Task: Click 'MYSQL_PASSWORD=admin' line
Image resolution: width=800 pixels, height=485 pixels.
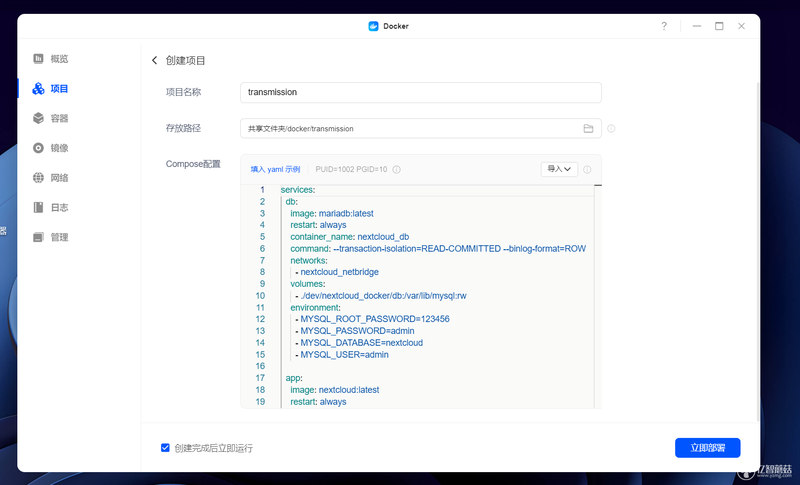Action: click(x=355, y=330)
